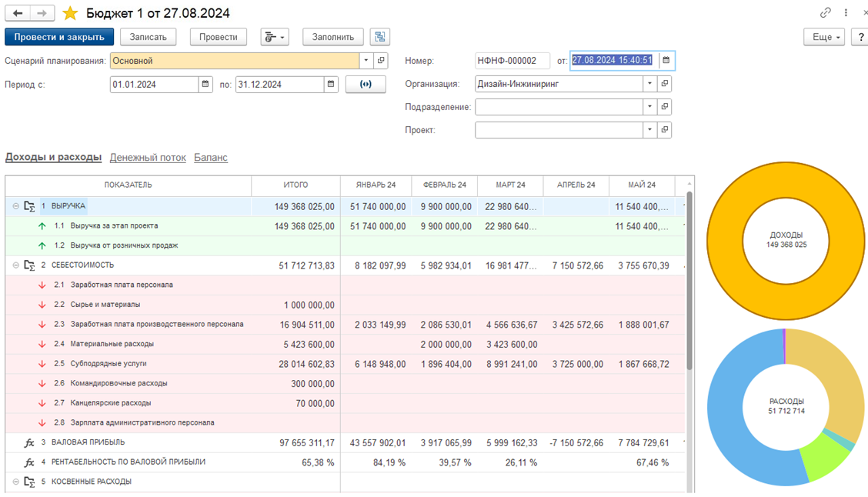Click the copy link icon
Viewport: 868px width, 497px height.
click(826, 13)
